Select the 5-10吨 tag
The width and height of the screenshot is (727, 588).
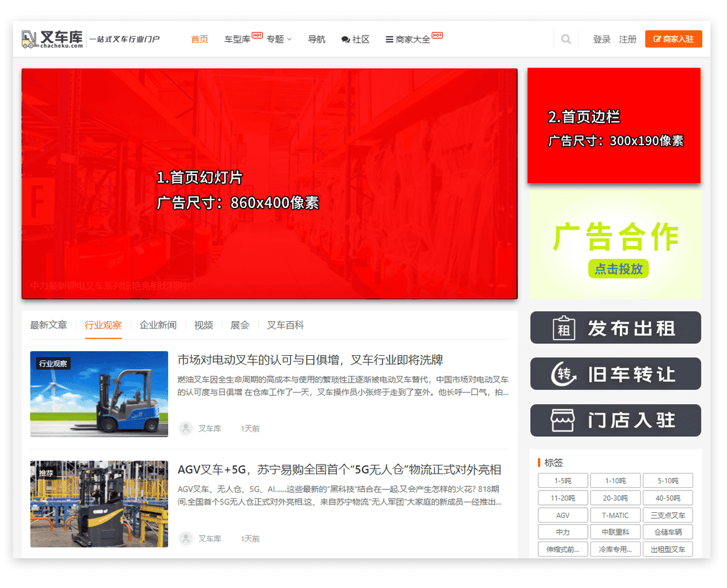(668, 481)
